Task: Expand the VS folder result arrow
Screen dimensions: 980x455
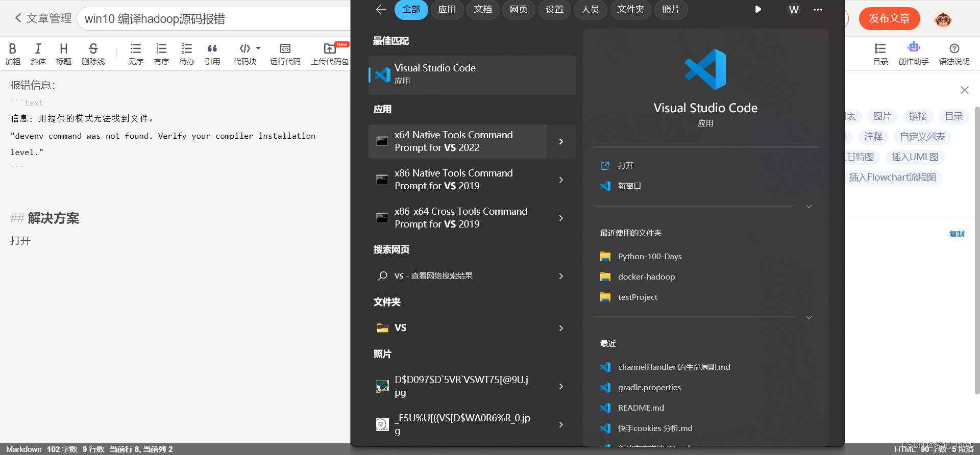Action: (561, 328)
